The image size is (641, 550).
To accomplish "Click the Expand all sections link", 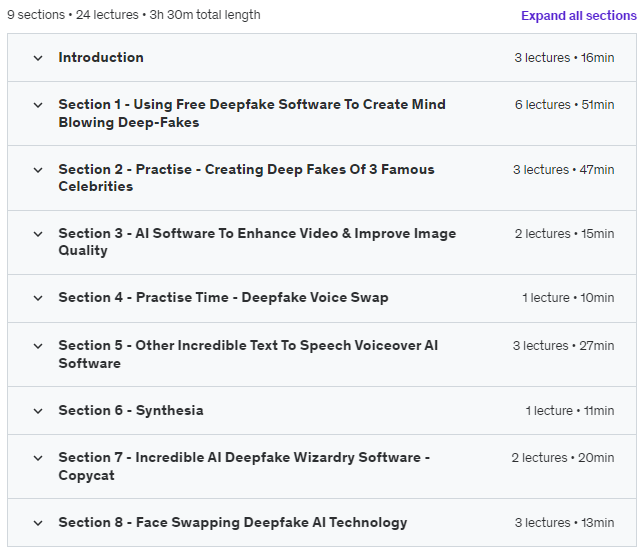I will coord(578,16).
